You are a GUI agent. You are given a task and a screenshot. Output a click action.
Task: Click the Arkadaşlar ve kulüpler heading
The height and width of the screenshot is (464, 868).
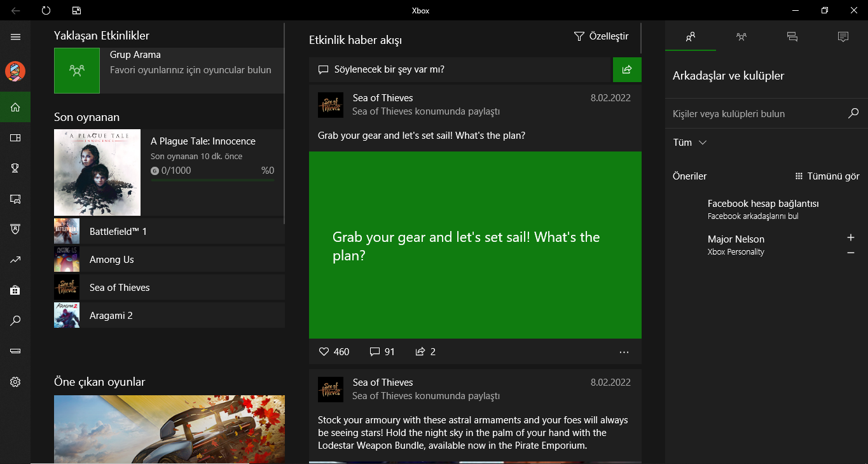[x=728, y=76]
